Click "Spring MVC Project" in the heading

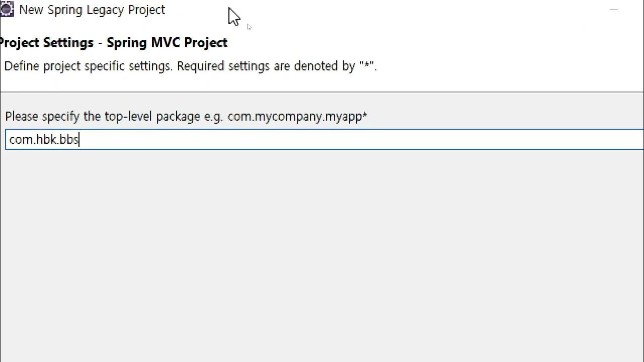pyautogui.click(x=167, y=43)
